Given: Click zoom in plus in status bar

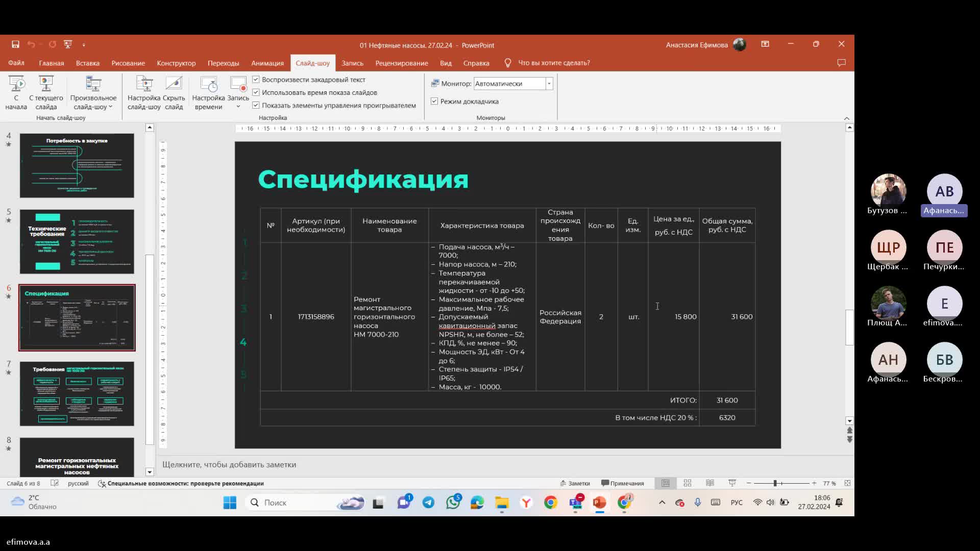Looking at the screenshot, I should pos(814,483).
